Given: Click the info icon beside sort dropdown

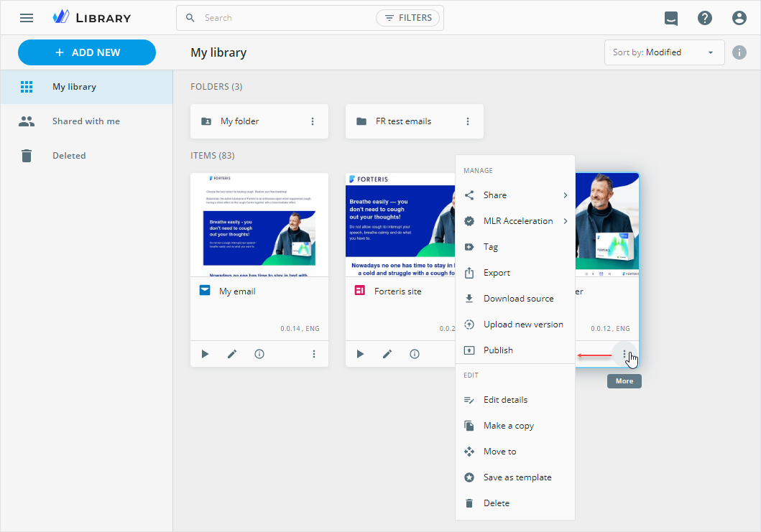Looking at the screenshot, I should point(739,52).
